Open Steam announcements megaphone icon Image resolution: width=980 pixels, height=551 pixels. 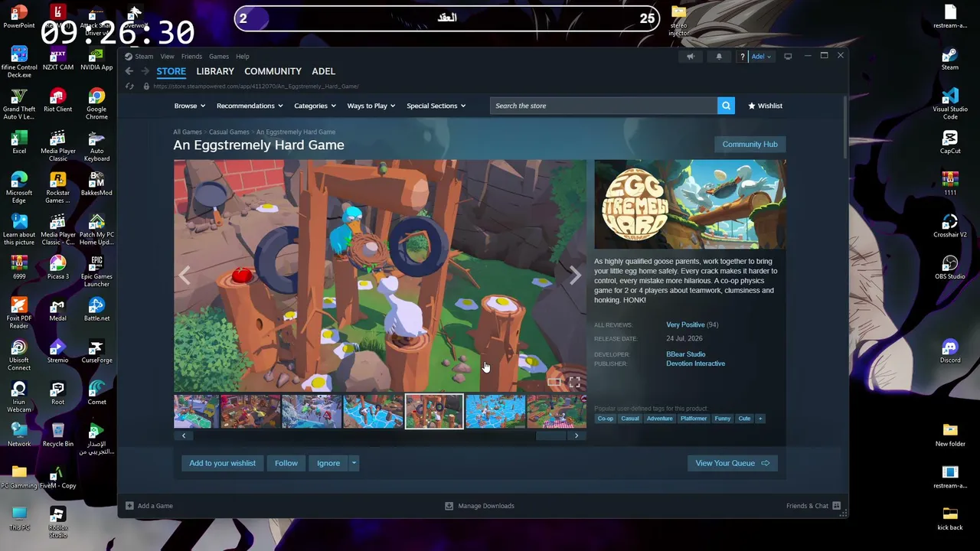pyautogui.click(x=691, y=57)
